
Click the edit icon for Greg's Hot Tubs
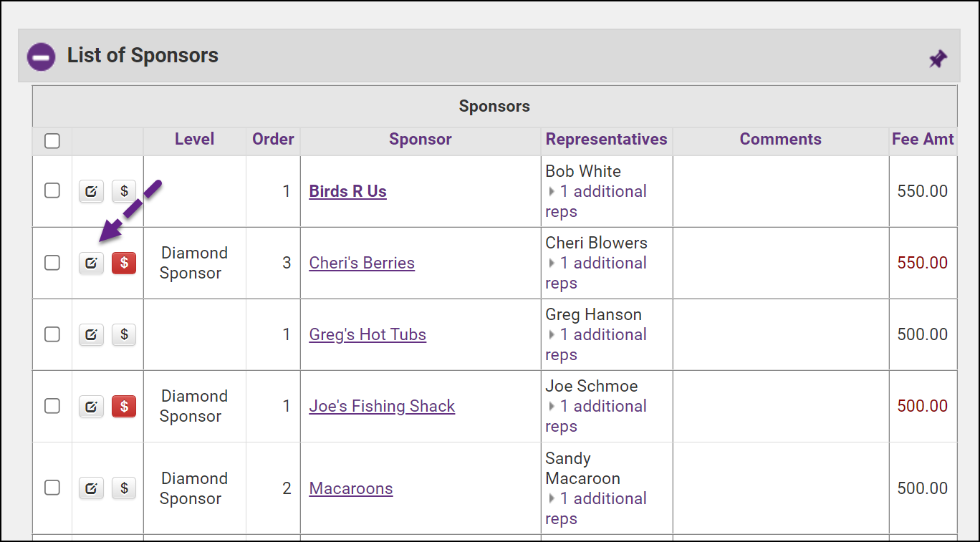pos(91,334)
